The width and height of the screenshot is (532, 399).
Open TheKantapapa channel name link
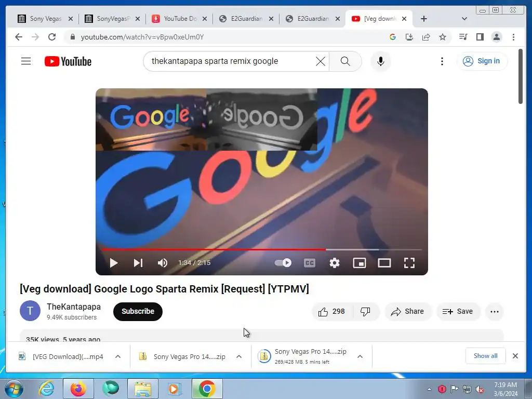pyautogui.click(x=74, y=307)
